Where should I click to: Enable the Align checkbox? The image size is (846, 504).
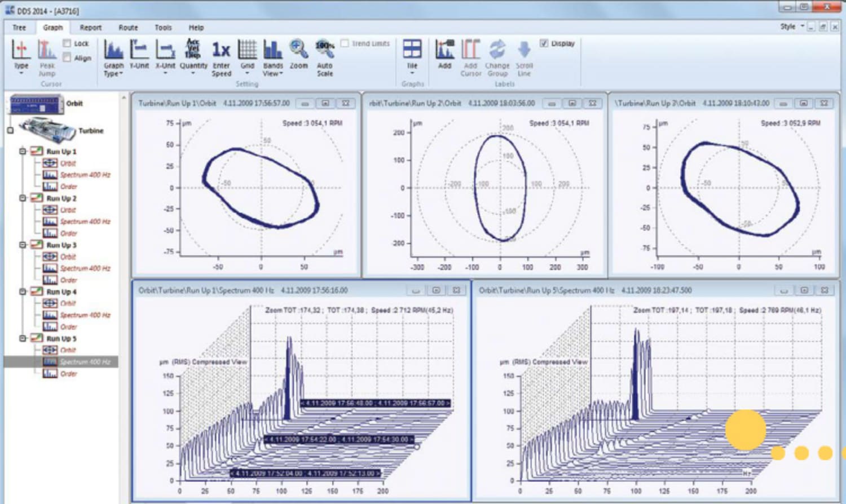(x=67, y=58)
